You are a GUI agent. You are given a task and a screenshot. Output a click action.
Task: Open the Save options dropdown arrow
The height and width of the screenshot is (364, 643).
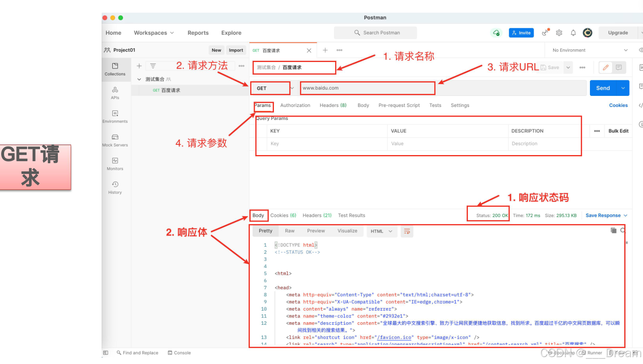point(568,67)
